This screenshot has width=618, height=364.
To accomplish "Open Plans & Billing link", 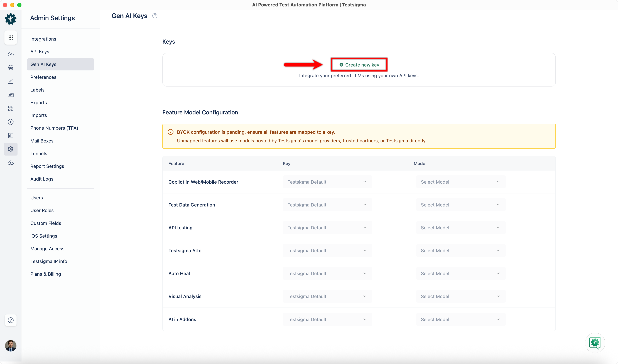I will 46,274.
